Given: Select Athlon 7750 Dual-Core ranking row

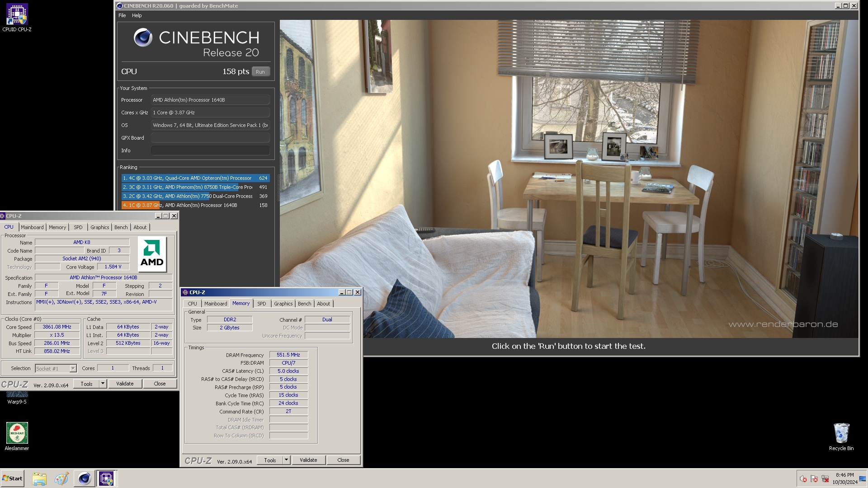Looking at the screenshot, I should pos(195,196).
